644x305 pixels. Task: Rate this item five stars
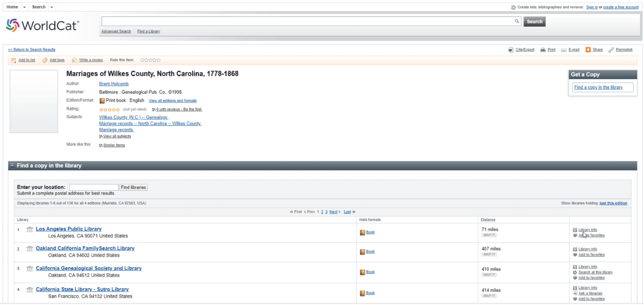click(158, 60)
